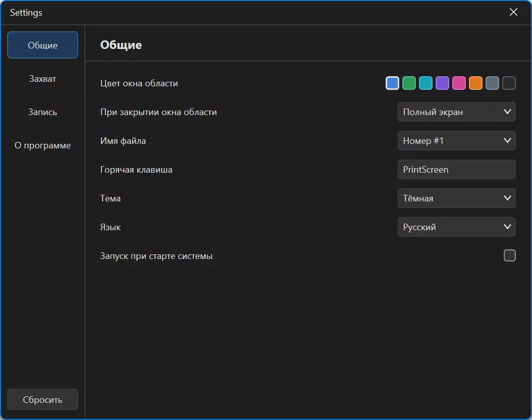Select the purple region window color
This screenshot has width=532, height=420.
[442, 83]
